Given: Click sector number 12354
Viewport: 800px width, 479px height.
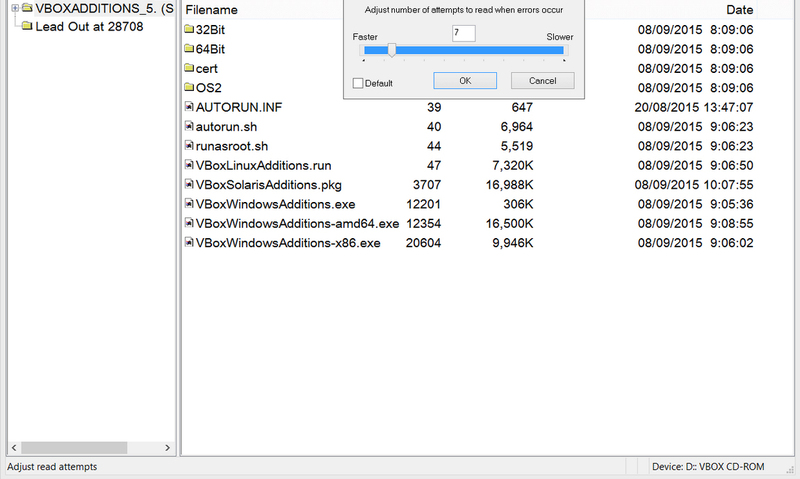Looking at the screenshot, I should click(x=423, y=223).
